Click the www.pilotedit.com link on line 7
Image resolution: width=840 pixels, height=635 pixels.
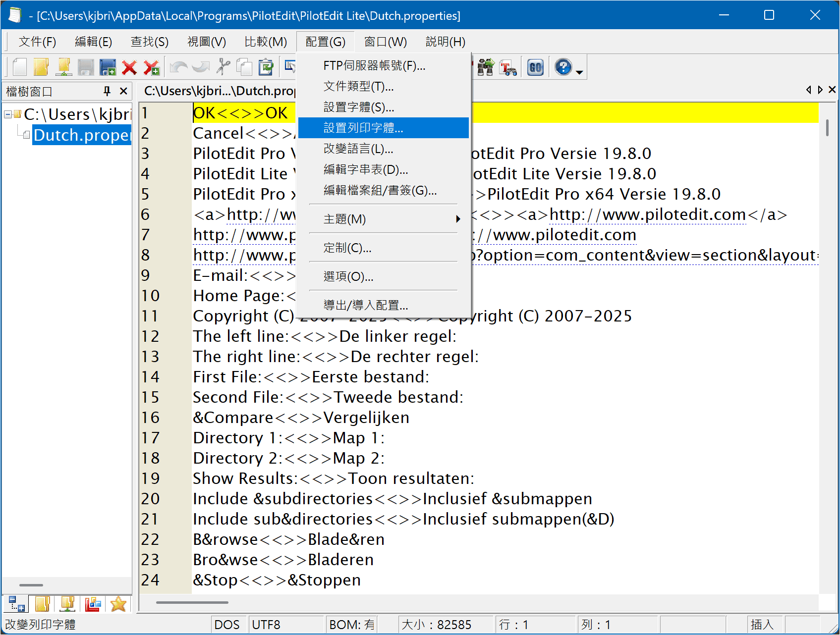point(564,235)
